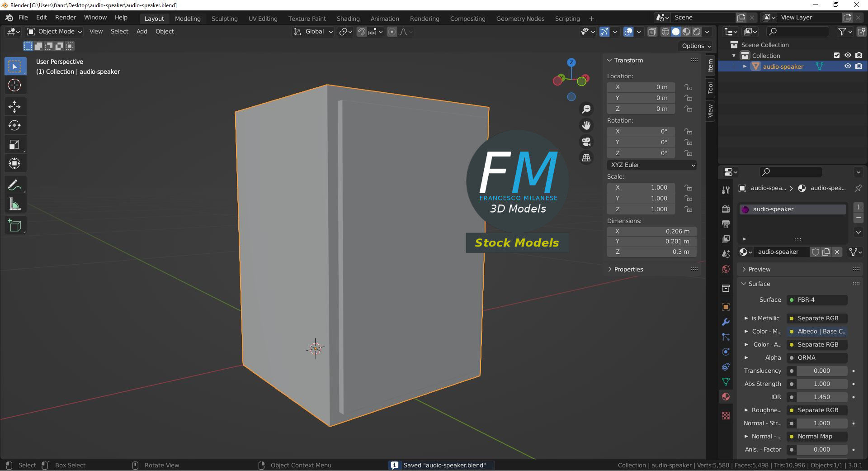
Task: Select the Select Box tool
Action: tap(15, 67)
